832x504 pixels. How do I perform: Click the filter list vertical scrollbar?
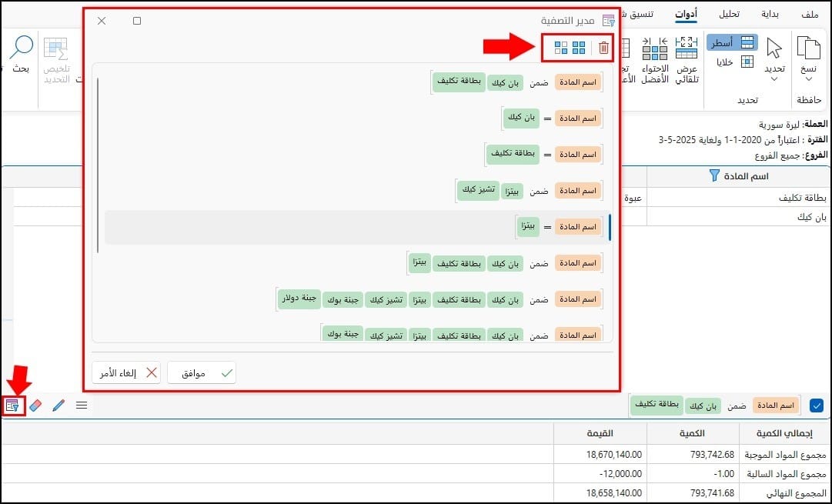tap(98, 165)
